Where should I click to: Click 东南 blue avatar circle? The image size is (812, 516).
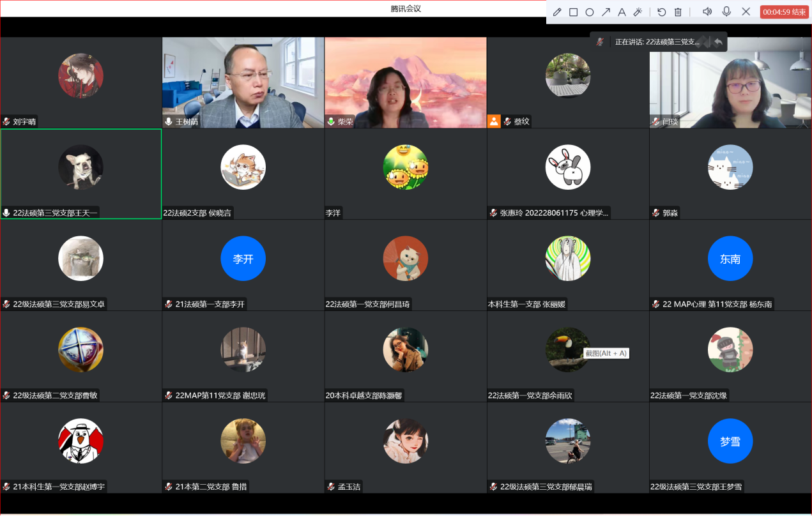click(x=730, y=259)
